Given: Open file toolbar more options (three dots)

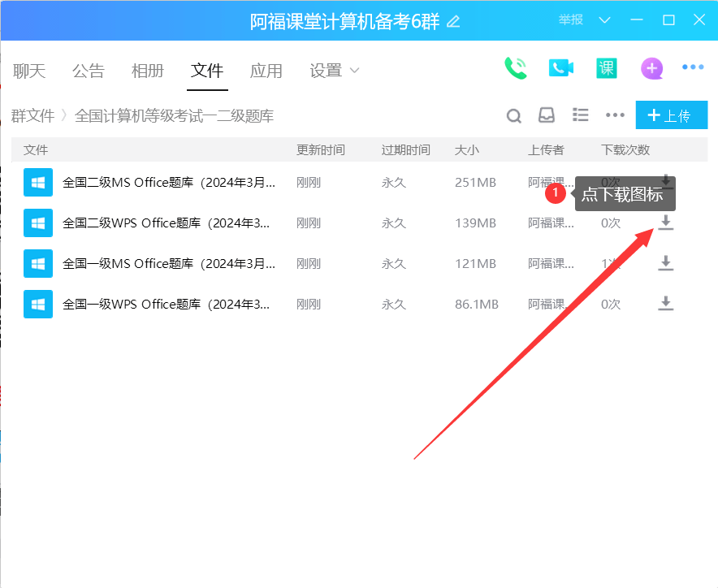Looking at the screenshot, I should click(x=615, y=115).
